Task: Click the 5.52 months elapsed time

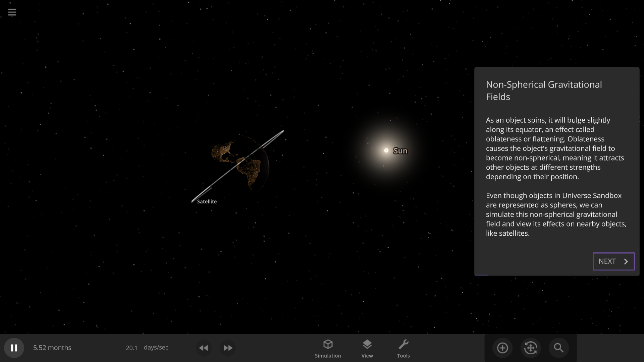Action: click(52, 348)
